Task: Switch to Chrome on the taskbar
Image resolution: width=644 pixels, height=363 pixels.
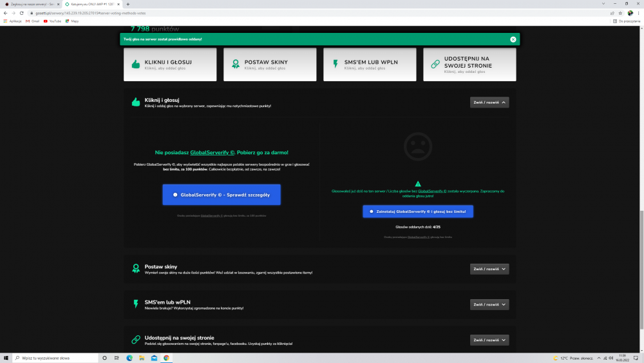Action: coord(166,358)
